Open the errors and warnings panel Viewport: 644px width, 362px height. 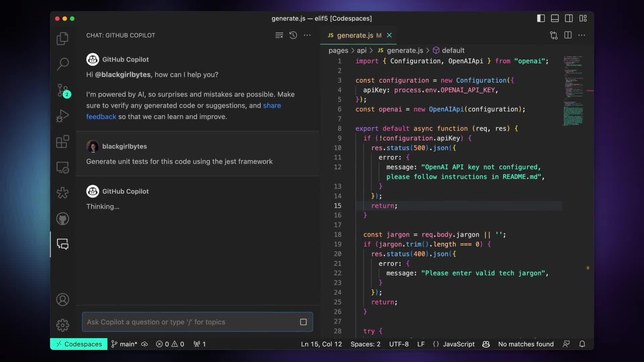170,344
